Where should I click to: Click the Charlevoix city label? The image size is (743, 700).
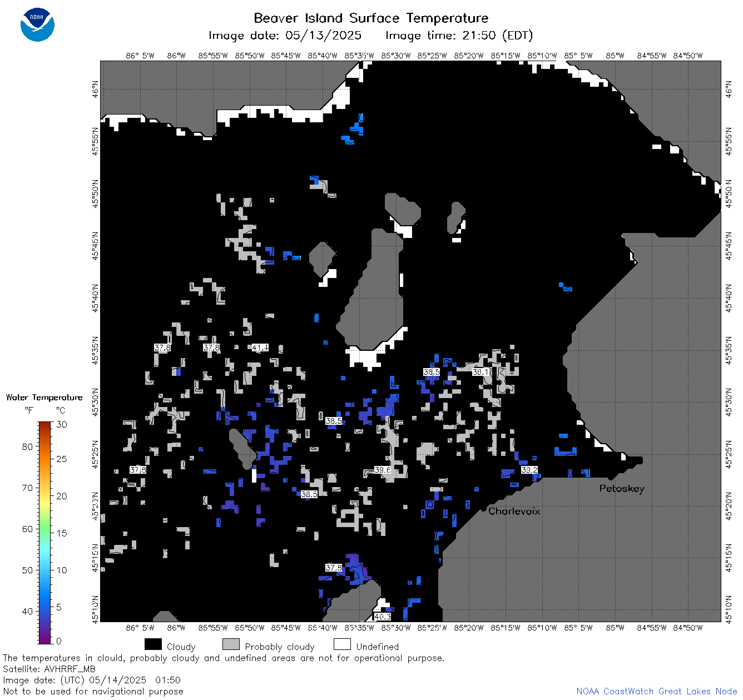(514, 511)
